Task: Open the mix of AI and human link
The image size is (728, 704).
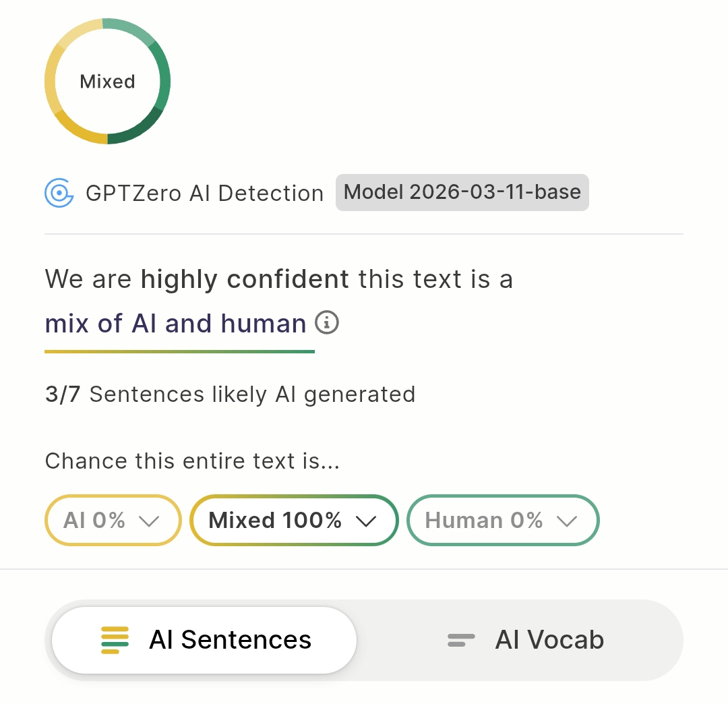Action: pos(175,324)
